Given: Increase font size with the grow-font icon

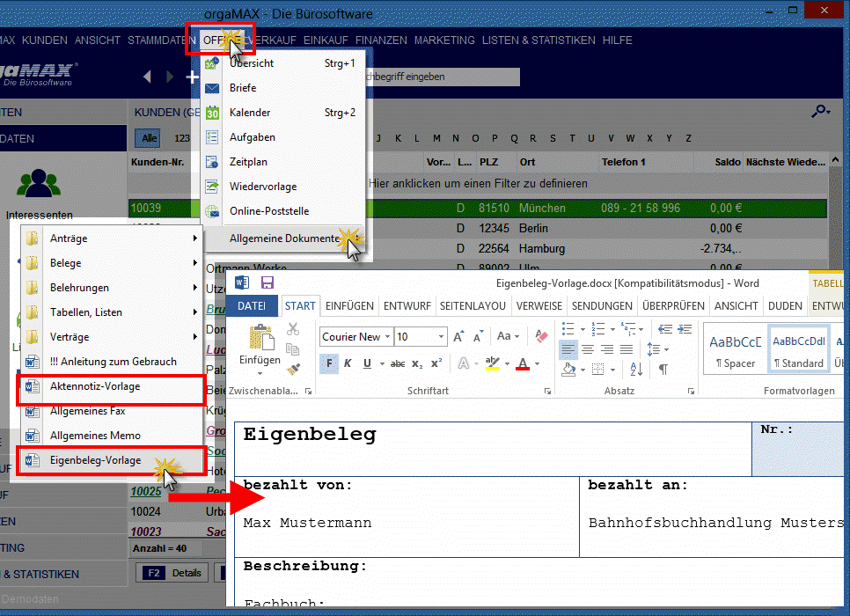Looking at the screenshot, I should pos(458,337).
